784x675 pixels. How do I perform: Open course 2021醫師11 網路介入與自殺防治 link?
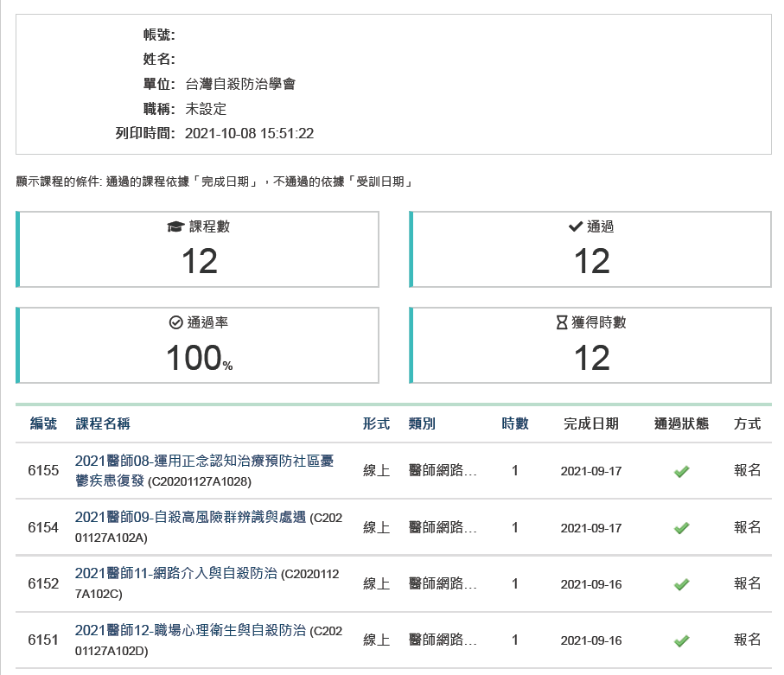tap(176, 573)
